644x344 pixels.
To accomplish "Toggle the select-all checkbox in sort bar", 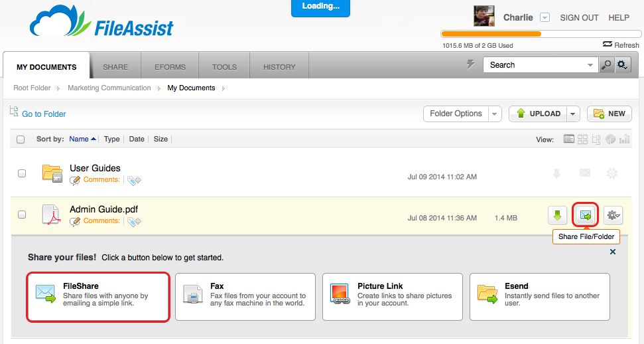I will click(x=21, y=139).
